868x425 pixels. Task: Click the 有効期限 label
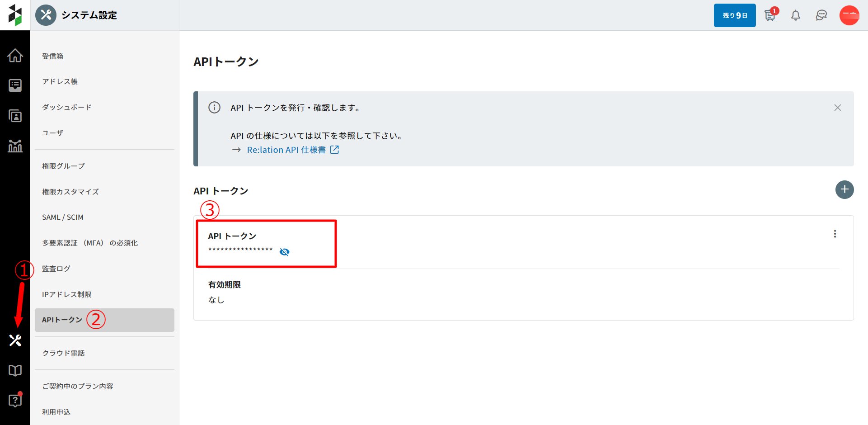point(224,284)
